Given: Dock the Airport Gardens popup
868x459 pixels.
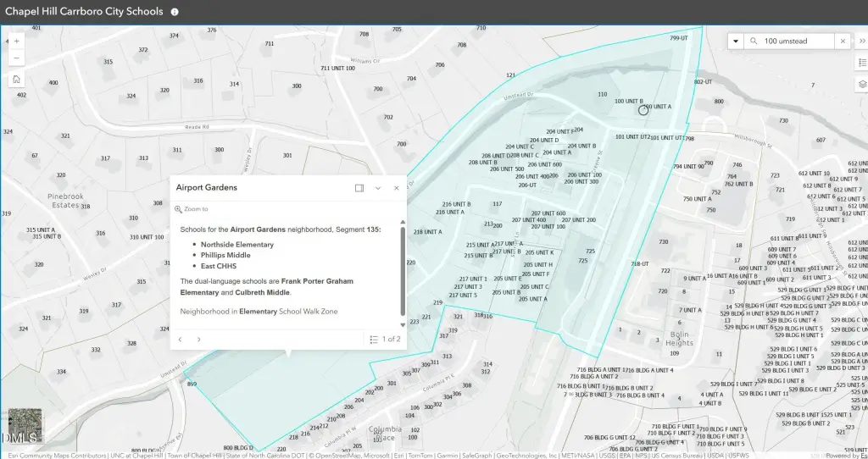Looking at the screenshot, I should pyautogui.click(x=359, y=188).
